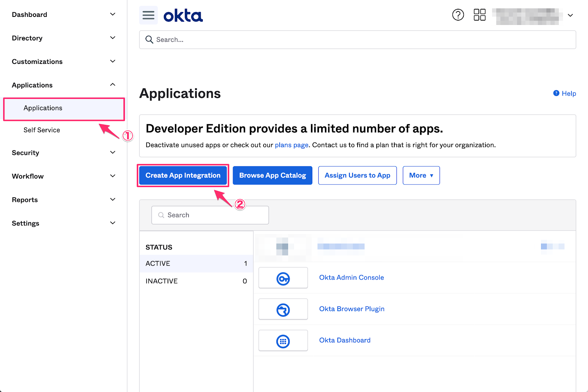Click Create App Integration button
Screen dimensions: 588x392
click(x=183, y=175)
